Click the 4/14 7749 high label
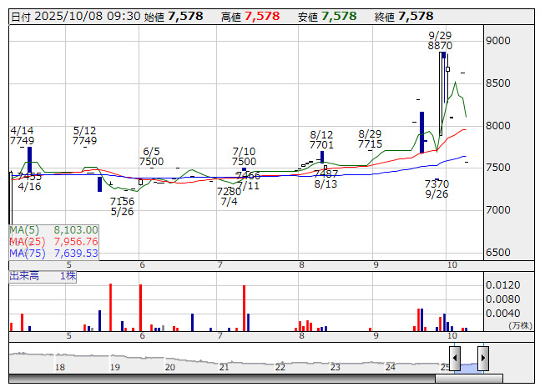 coord(22,136)
